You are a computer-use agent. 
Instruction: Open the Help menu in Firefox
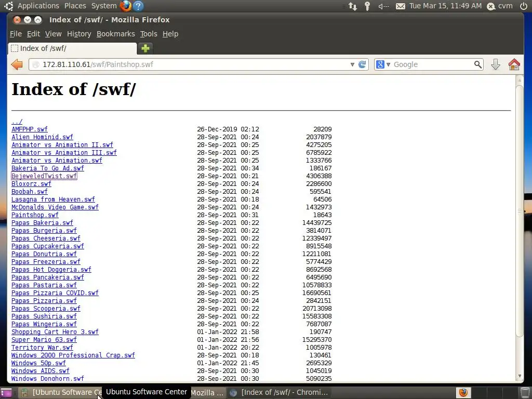170,34
